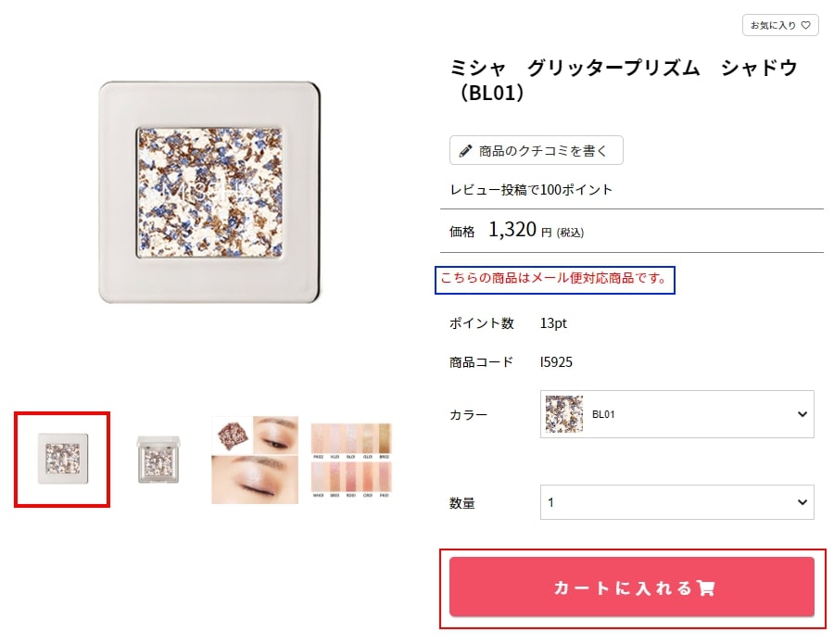Click the レビュー投稿で100ポイント text
Image resolution: width=834 pixels, height=644 pixels.
coord(531,190)
